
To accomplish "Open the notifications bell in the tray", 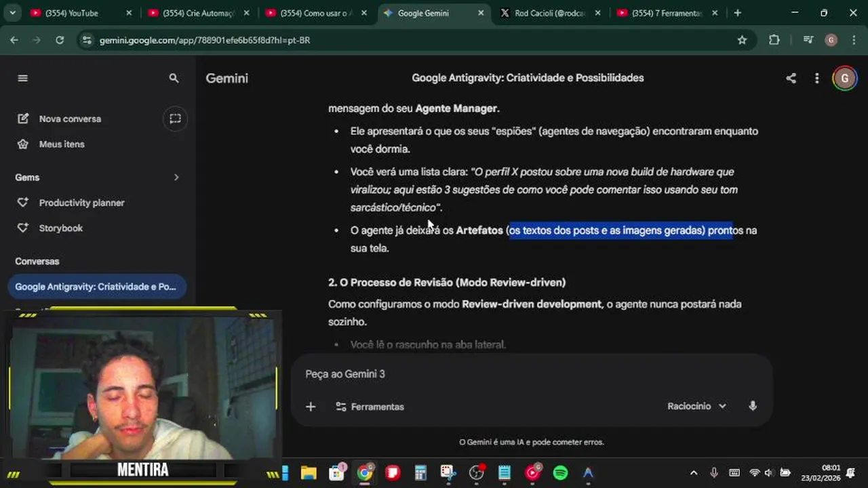I will click(851, 473).
